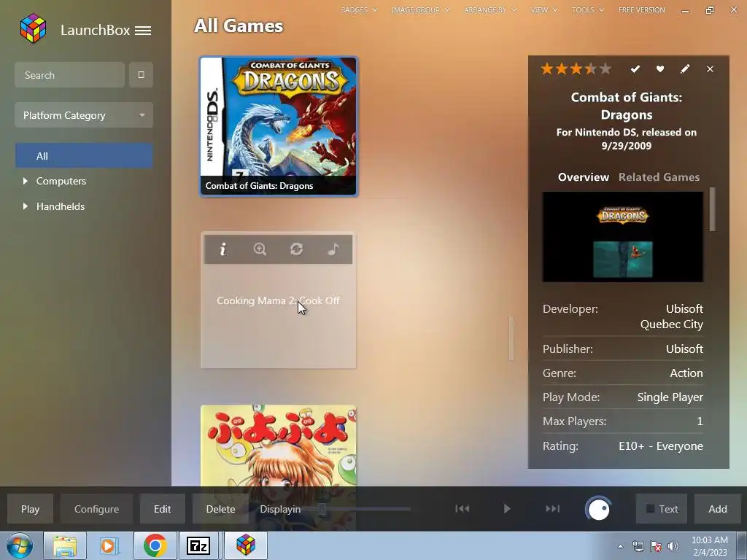Click the Action genre value
Image resolution: width=747 pixels, height=560 pixels.
(x=686, y=373)
